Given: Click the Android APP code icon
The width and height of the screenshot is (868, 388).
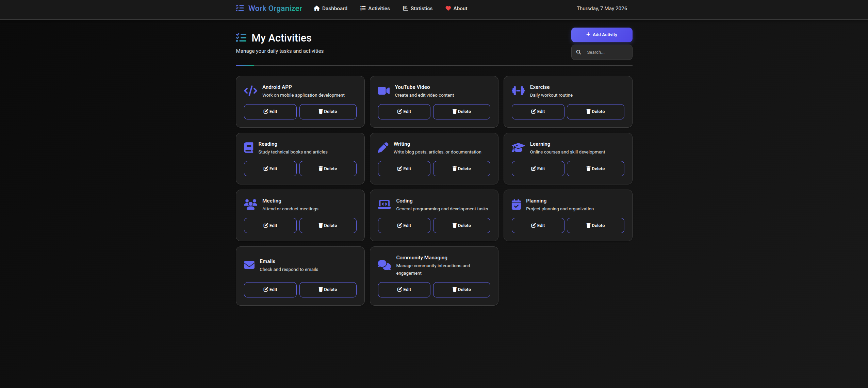Looking at the screenshot, I should [x=250, y=91].
